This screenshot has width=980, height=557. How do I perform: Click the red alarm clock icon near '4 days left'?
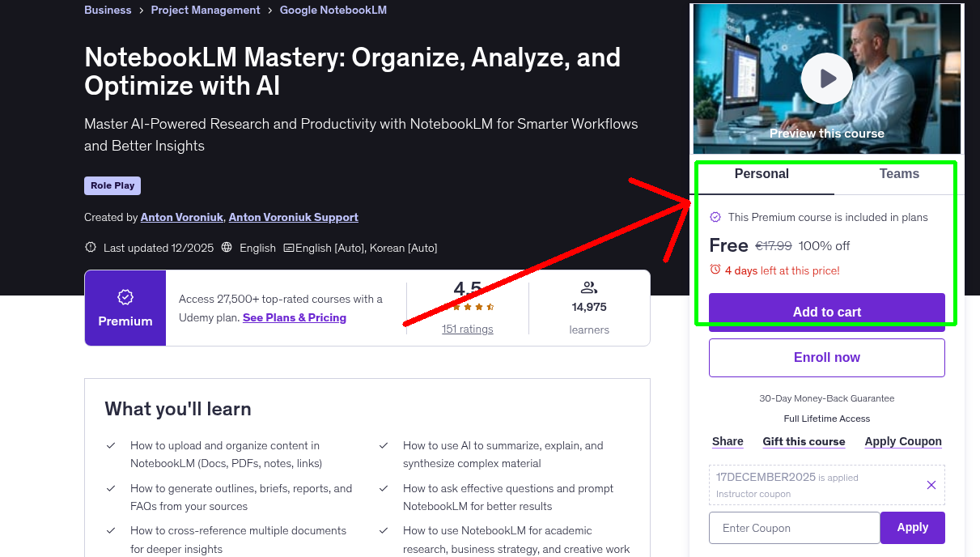point(715,270)
